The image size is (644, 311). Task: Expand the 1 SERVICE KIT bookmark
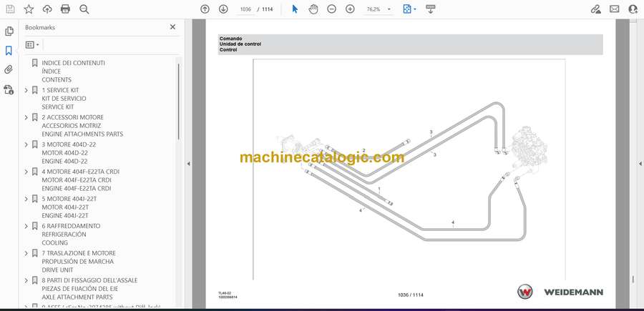(x=26, y=90)
